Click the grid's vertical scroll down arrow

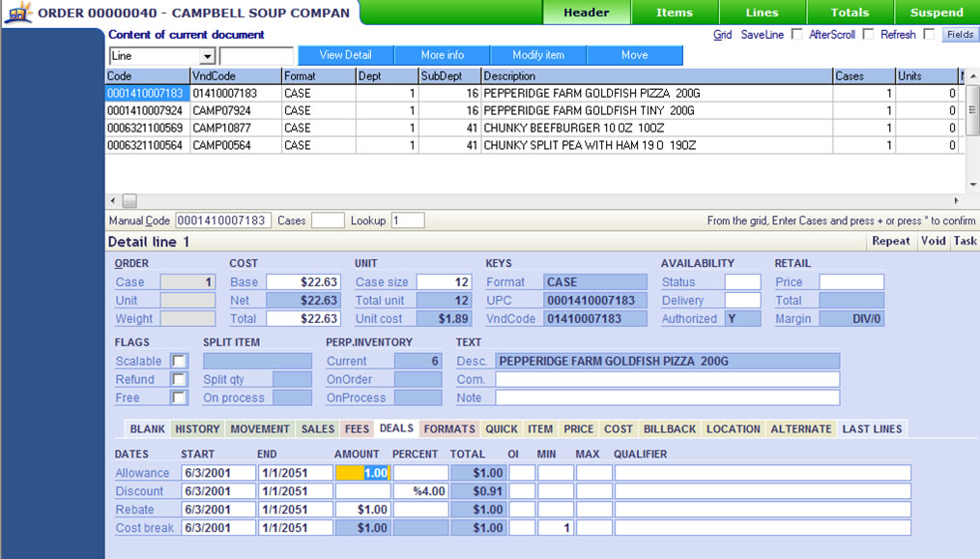click(x=973, y=185)
